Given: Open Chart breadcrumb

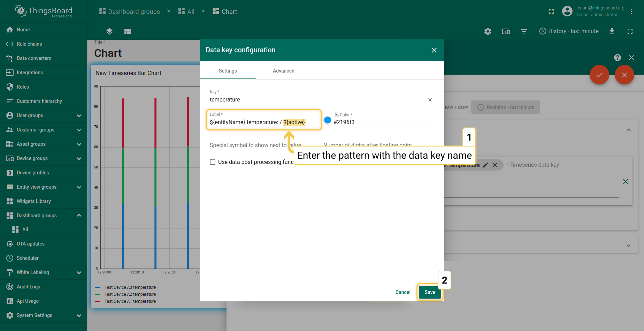Looking at the screenshot, I should pos(225,12).
